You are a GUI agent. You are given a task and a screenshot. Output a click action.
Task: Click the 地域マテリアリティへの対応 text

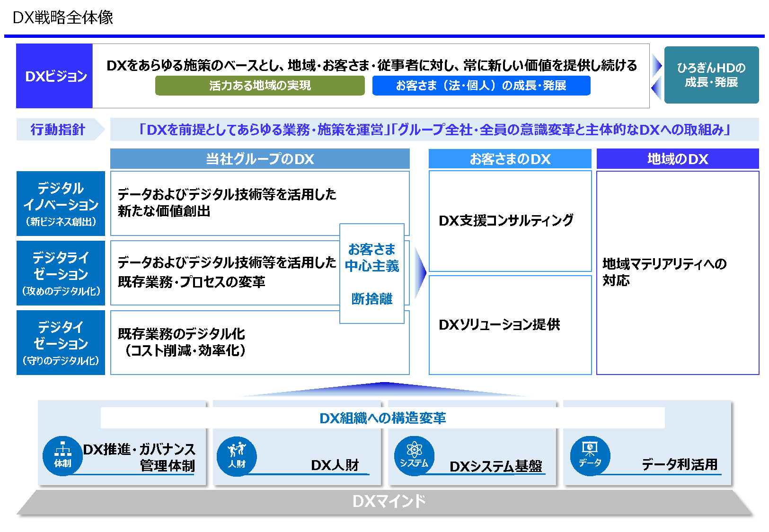tap(664, 272)
